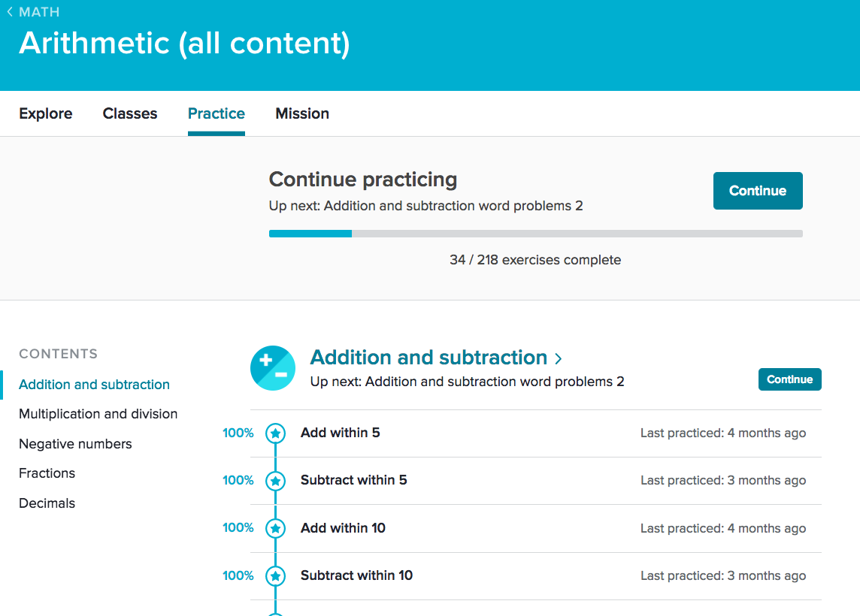Screen dimensions: 860x616
Task: Click the 34 / 218 exercises complete text
Action: 535,260
